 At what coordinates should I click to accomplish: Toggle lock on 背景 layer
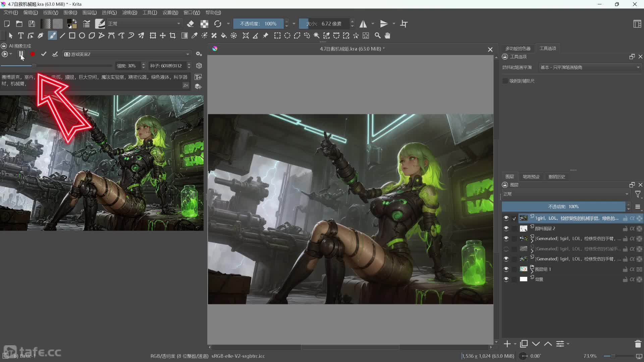[625, 280]
